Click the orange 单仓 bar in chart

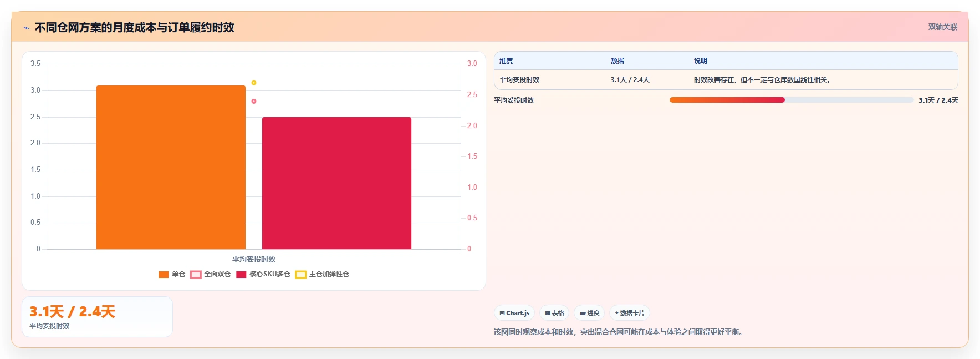tap(171, 167)
